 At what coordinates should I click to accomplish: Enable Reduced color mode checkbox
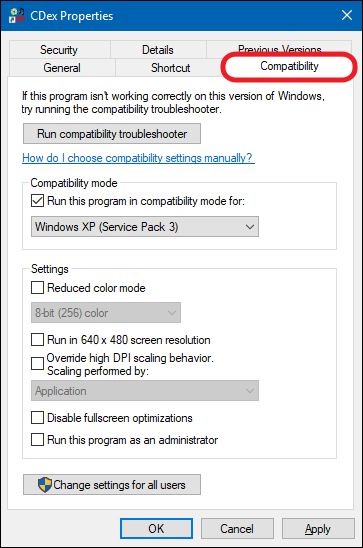pyautogui.click(x=37, y=288)
